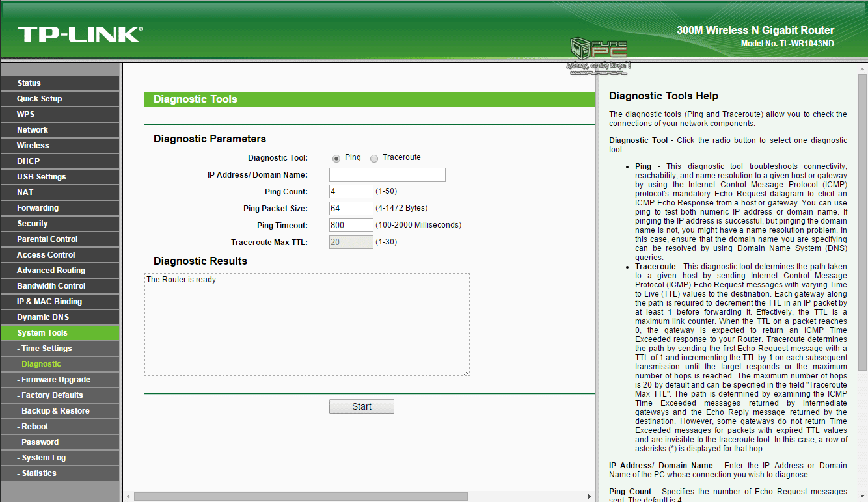Click the IP Address/Domain Name field
Viewport: 868px width, 502px height.
click(387, 175)
